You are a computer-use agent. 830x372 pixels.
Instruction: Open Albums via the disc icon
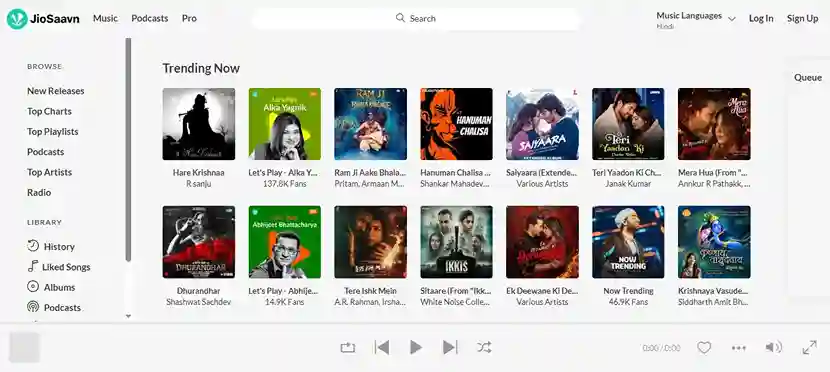point(33,287)
